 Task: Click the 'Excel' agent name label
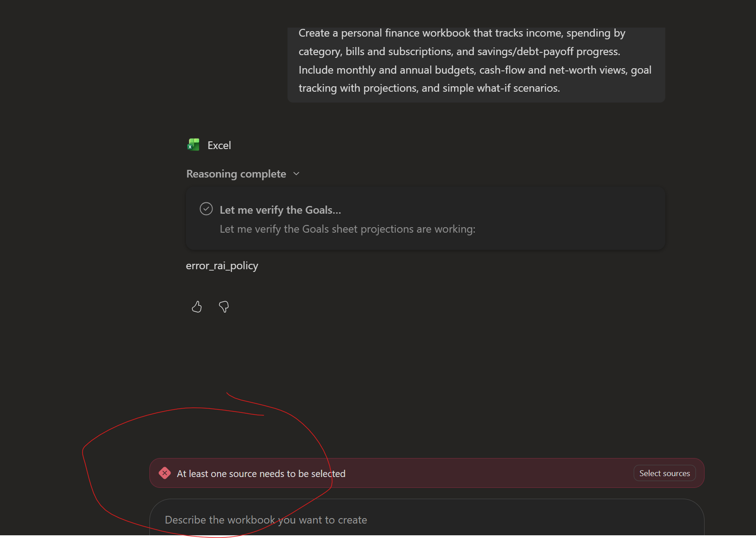[x=219, y=145]
